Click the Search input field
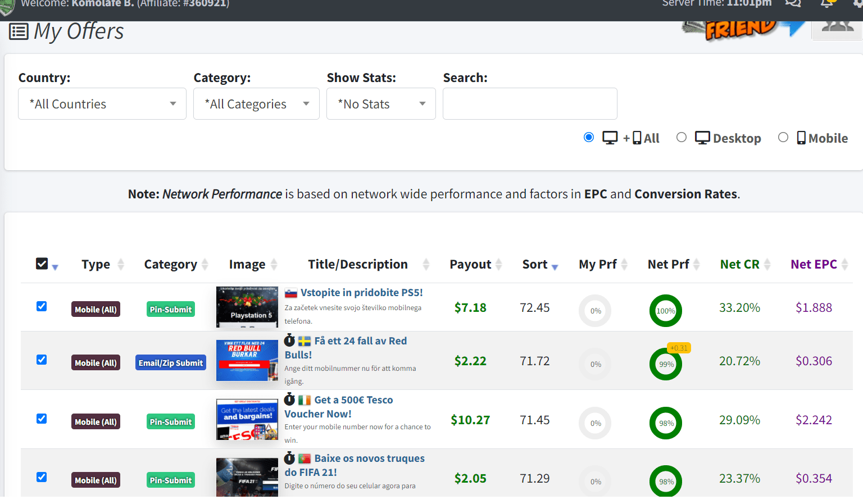This screenshot has height=504, width=863. point(530,104)
